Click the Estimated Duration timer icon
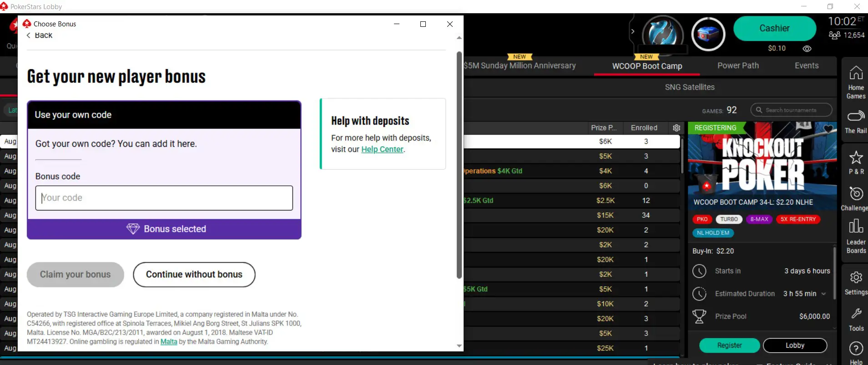Image resolution: width=868 pixels, height=365 pixels. point(699,294)
